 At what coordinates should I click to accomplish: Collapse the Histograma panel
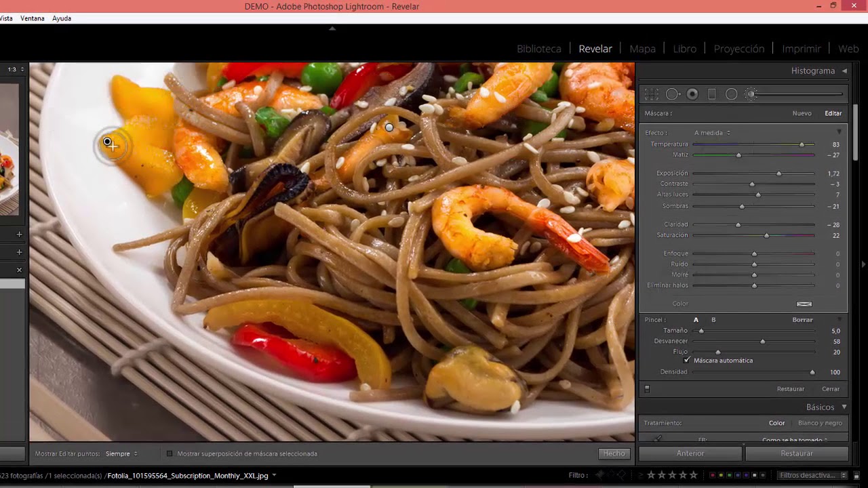pos(844,70)
